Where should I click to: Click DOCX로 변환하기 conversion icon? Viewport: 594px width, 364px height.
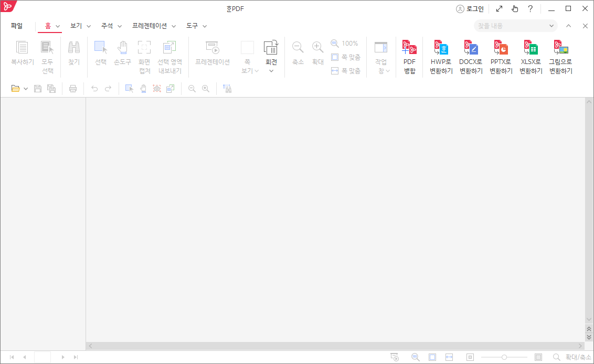(x=471, y=48)
